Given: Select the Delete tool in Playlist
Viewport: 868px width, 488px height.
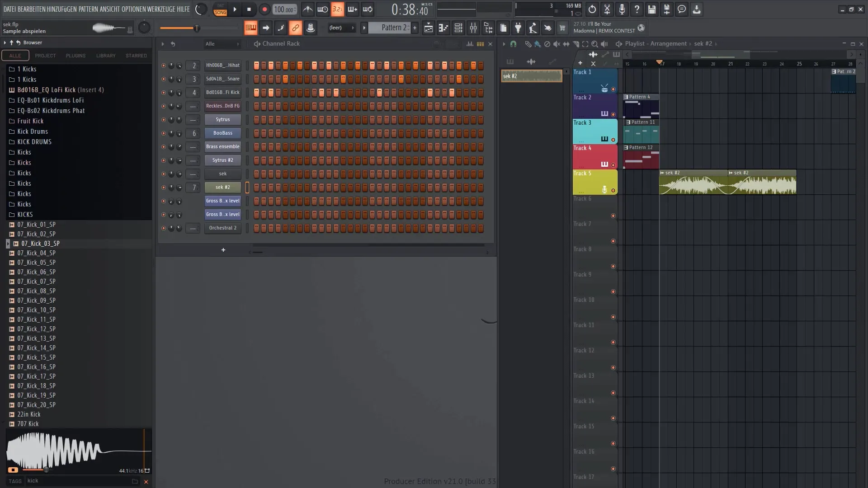Looking at the screenshot, I should tap(547, 44).
